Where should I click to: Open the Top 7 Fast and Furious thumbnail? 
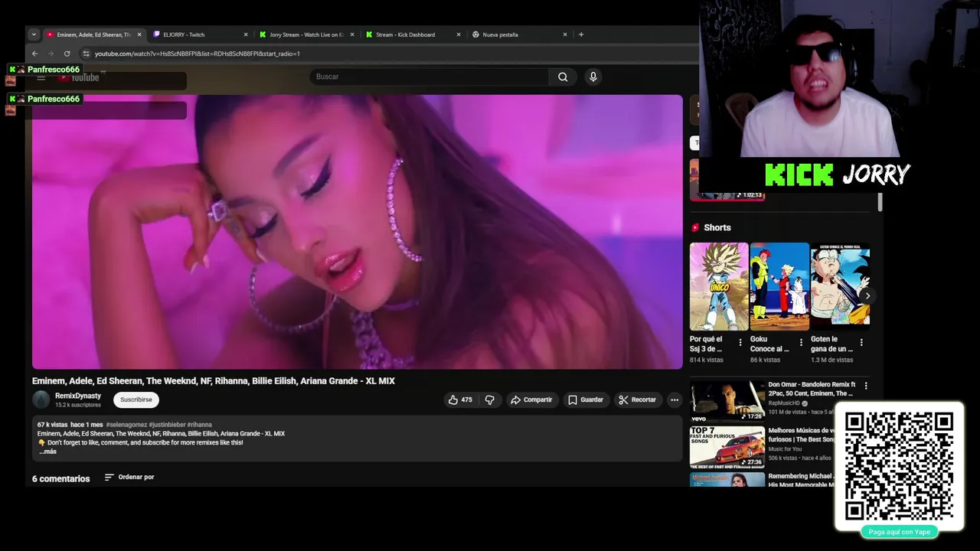click(x=727, y=448)
